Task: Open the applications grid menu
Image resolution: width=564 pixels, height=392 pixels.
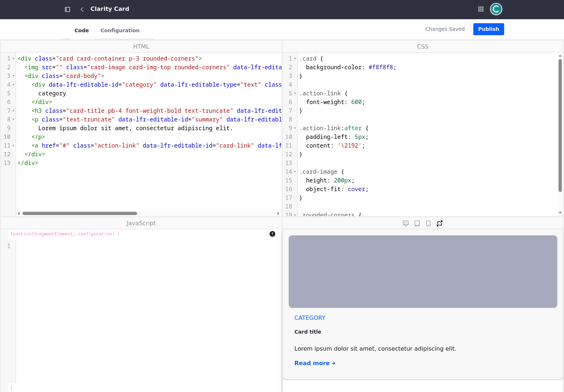Action: pyautogui.click(x=481, y=9)
